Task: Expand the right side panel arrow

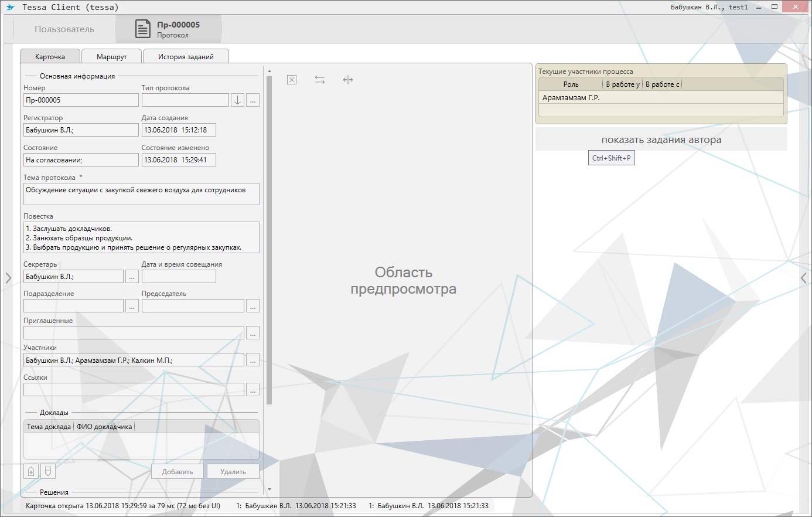Action: pos(804,278)
